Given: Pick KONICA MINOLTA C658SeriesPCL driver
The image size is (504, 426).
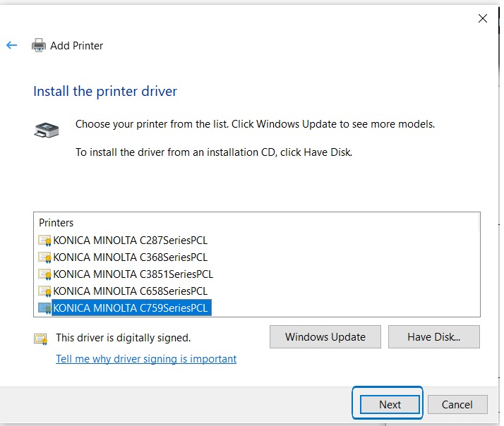Looking at the screenshot, I should tap(131, 291).
